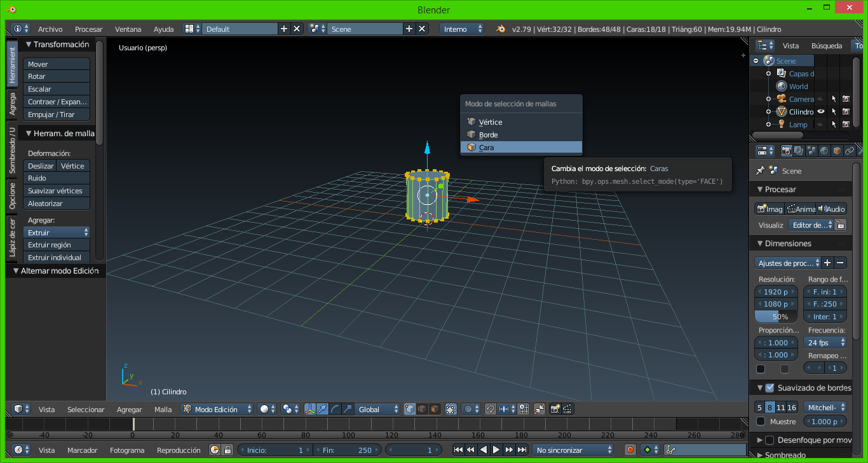Choose Borde selection mode from the popup
Screen dimensions: 868x463
[520, 135]
